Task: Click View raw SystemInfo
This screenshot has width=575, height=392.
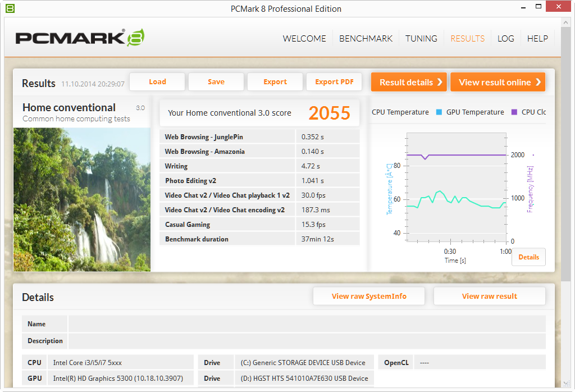Action: [x=369, y=297]
